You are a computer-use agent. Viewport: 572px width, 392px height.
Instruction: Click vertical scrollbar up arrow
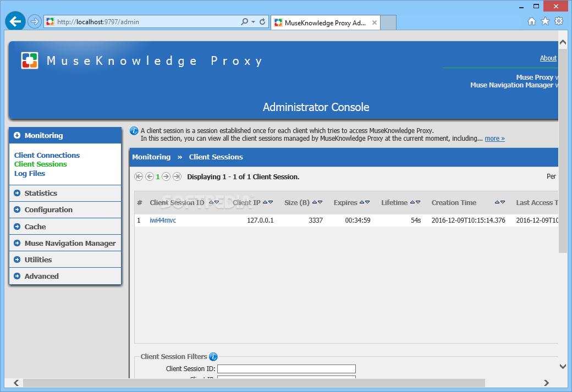pos(563,43)
